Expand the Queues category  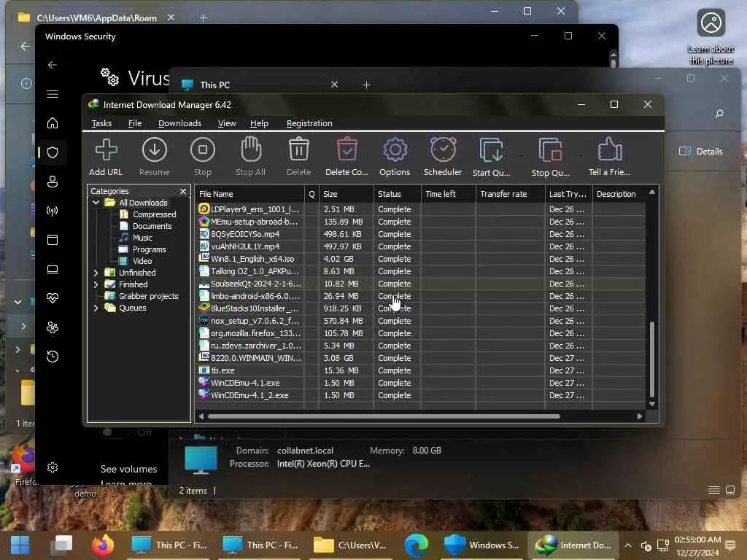pos(96,308)
